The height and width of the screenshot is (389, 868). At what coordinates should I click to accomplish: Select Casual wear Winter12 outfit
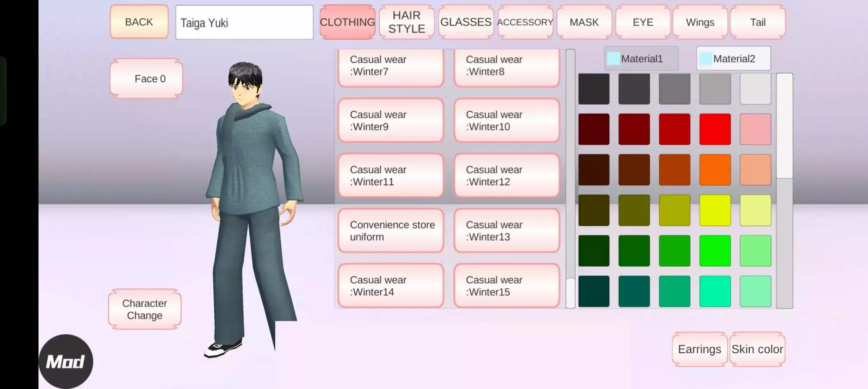tap(507, 175)
